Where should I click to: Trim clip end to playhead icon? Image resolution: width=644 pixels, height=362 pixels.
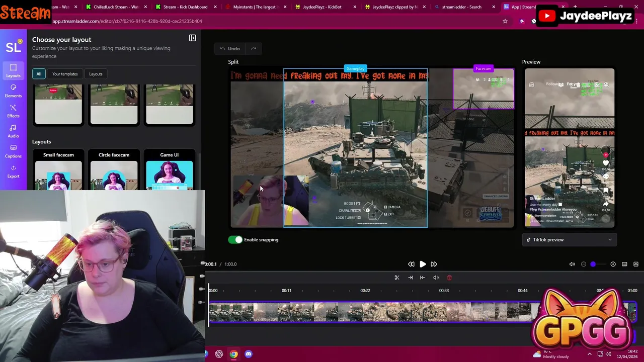411,278
